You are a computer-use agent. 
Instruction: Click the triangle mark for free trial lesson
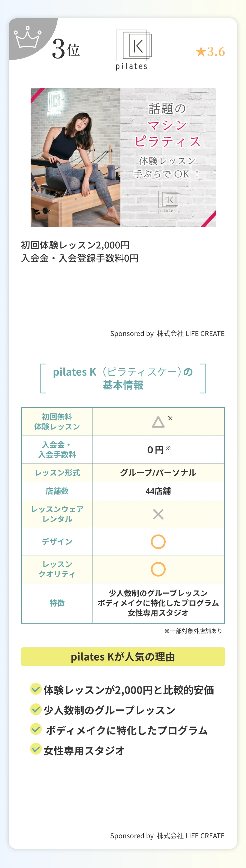click(x=158, y=422)
